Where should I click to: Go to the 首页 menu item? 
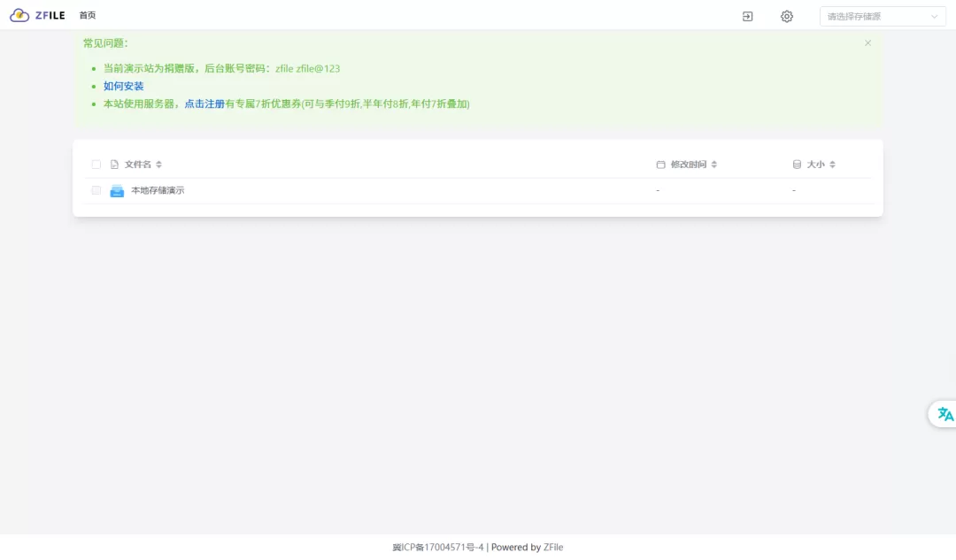[87, 15]
